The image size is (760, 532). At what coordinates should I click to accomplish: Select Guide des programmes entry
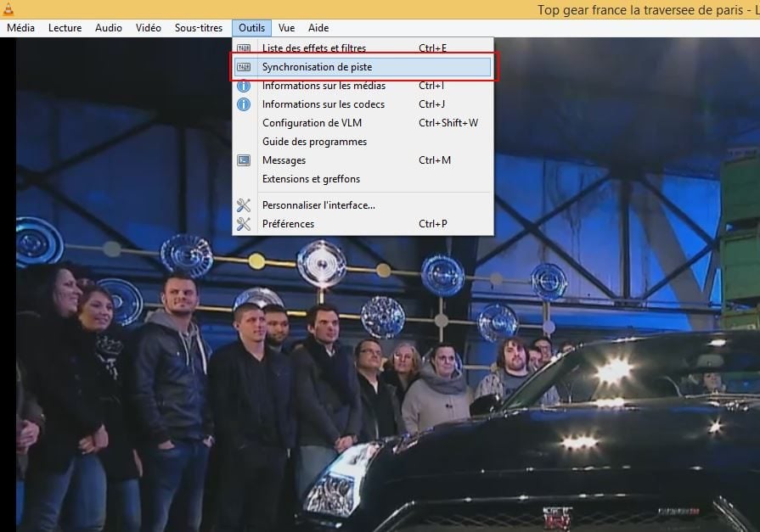point(363,142)
